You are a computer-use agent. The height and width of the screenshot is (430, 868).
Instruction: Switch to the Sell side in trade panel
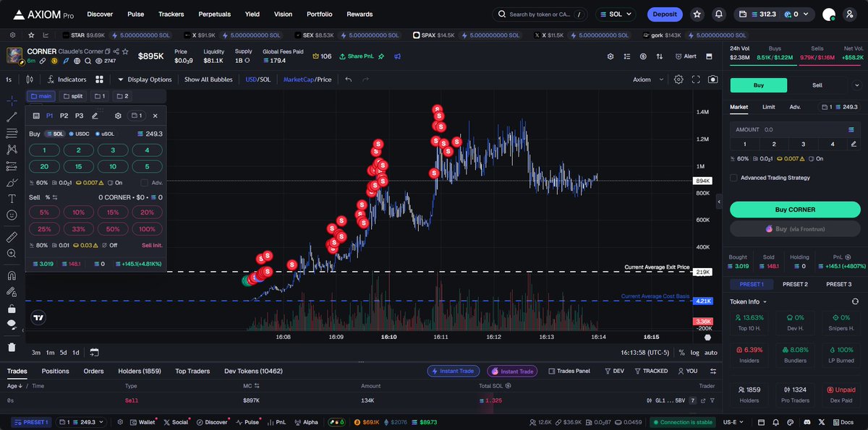pos(817,85)
